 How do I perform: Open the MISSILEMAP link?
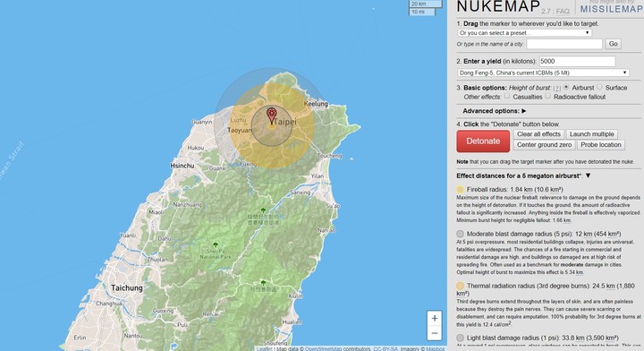click(x=612, y=9)
